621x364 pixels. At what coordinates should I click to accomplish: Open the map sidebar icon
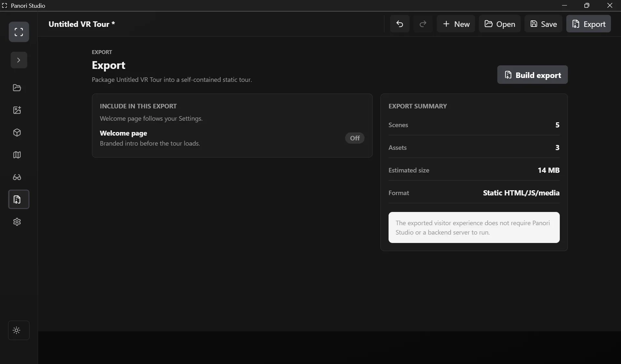click(17, 155)
